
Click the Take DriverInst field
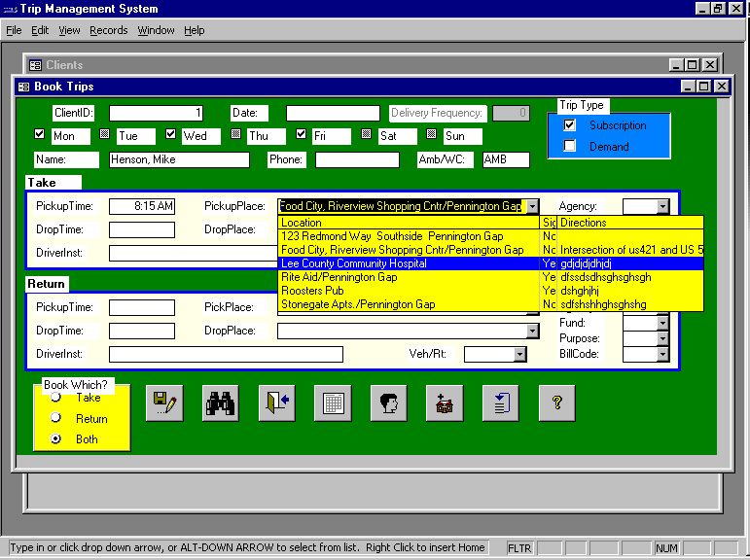194,253
